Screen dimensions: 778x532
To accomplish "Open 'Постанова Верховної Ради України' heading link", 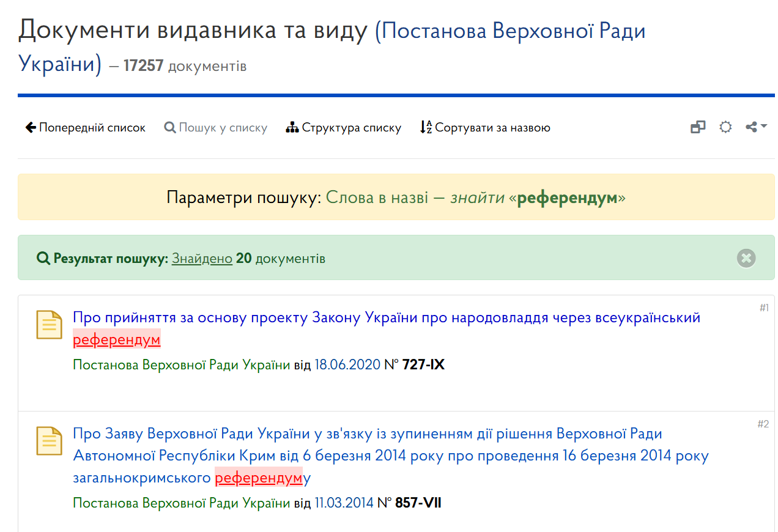I will pos(511,31).
